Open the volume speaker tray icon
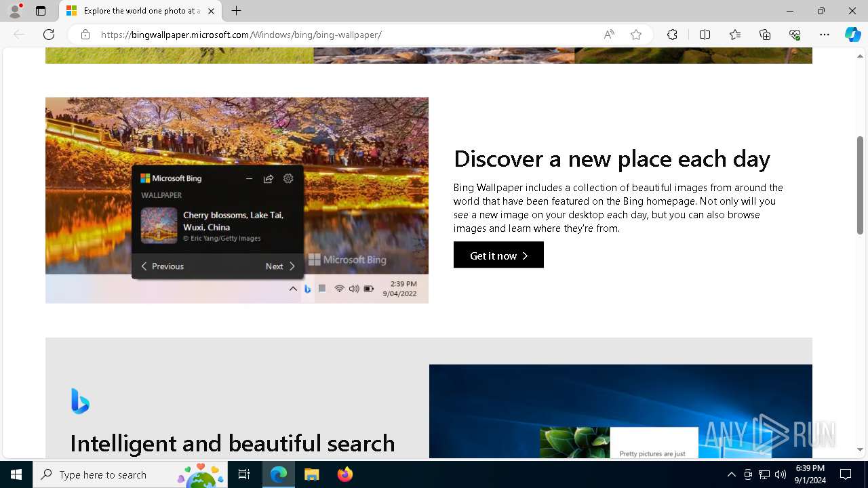 (781, 474)
